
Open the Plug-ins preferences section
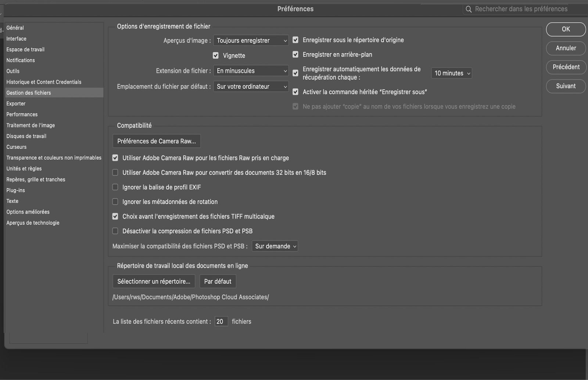click(16, 190)
